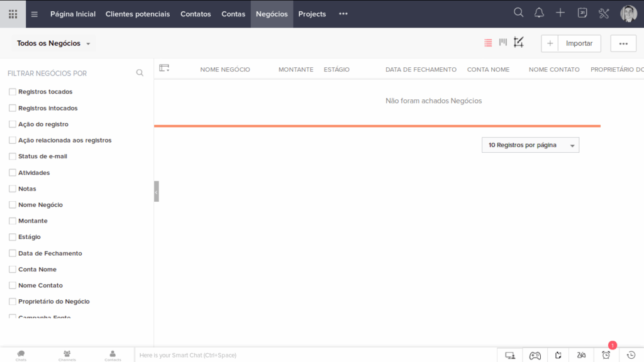Go to Clientes potenciais tab
644x362 pixels.
click(x=138, y=14)
